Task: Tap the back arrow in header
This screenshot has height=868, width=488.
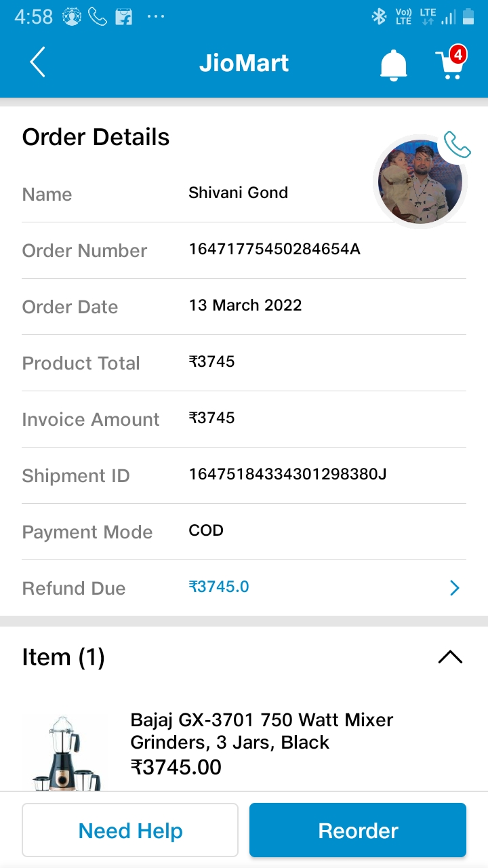Action: pyautogui.click(x=37, y=63)
